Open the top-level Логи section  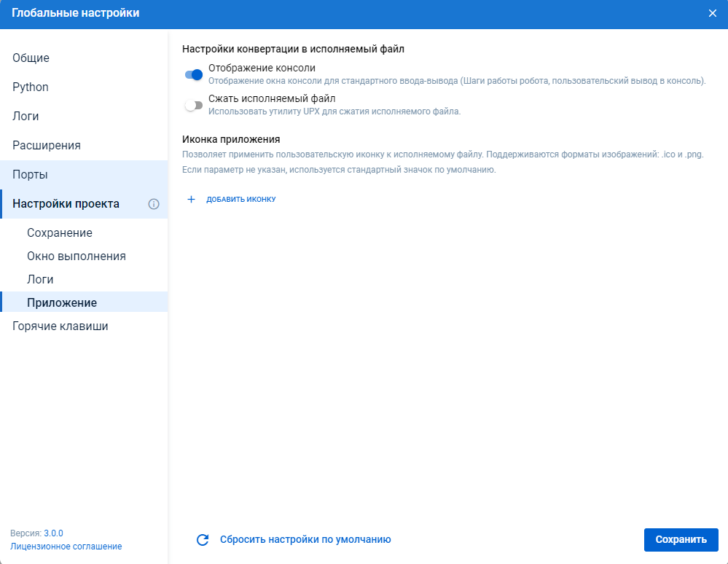pyautogui.click(x=26, y=117)
